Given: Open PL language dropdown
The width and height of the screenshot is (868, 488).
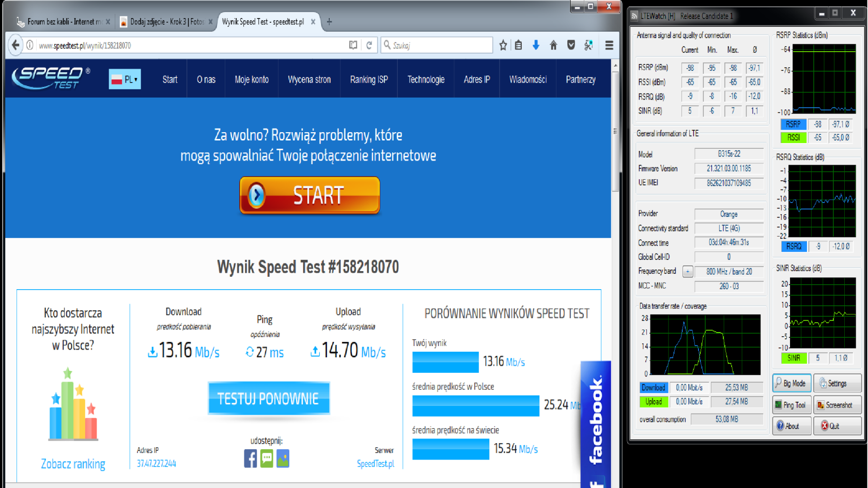Looking at the screenshot, I should pyautogui.click(x=125, y=79).
